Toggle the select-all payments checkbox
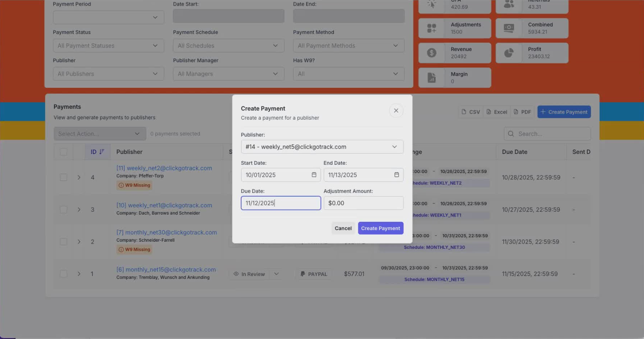This screenshot has width=644, height=339. pos(63,152)
